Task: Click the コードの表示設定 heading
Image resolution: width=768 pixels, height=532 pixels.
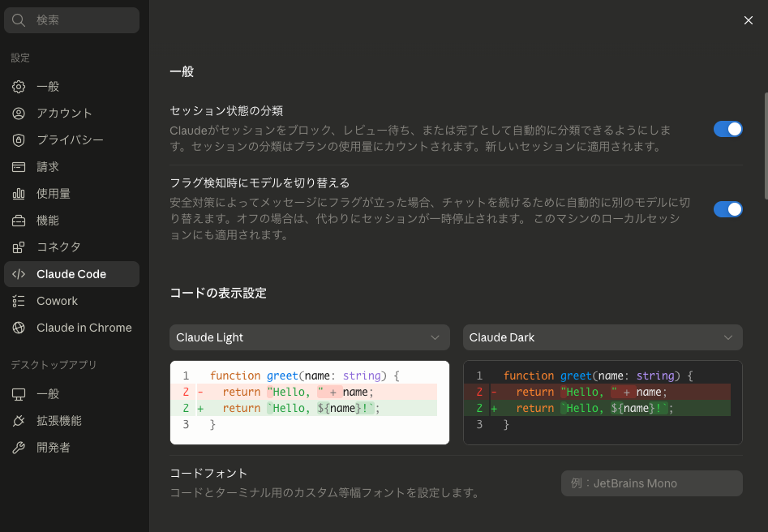Action: (218, 293)
